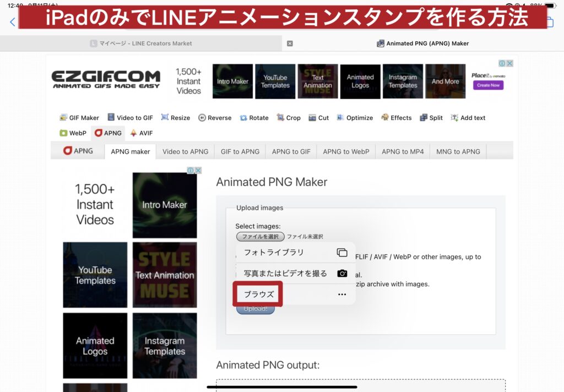Click the top banner Intro Maker thumbnail
The height and width of the screenshot is (392, 564).
232,81
